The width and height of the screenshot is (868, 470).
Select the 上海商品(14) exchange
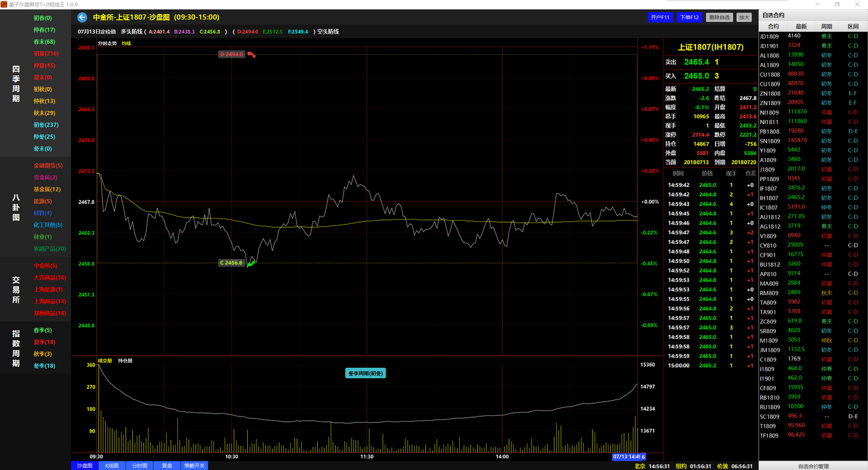(50, 301)
